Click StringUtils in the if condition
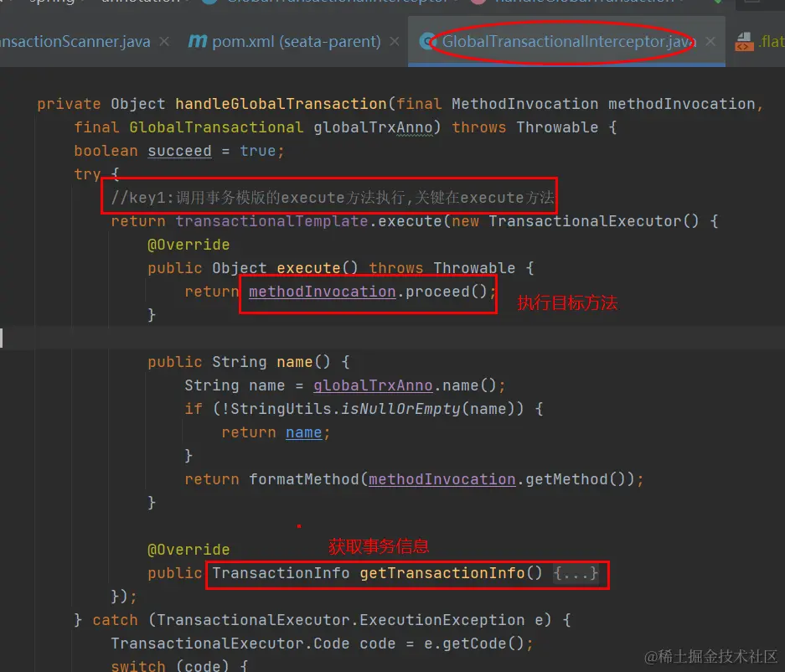Screen dimensions: 785x672 [x=281, y=409]
